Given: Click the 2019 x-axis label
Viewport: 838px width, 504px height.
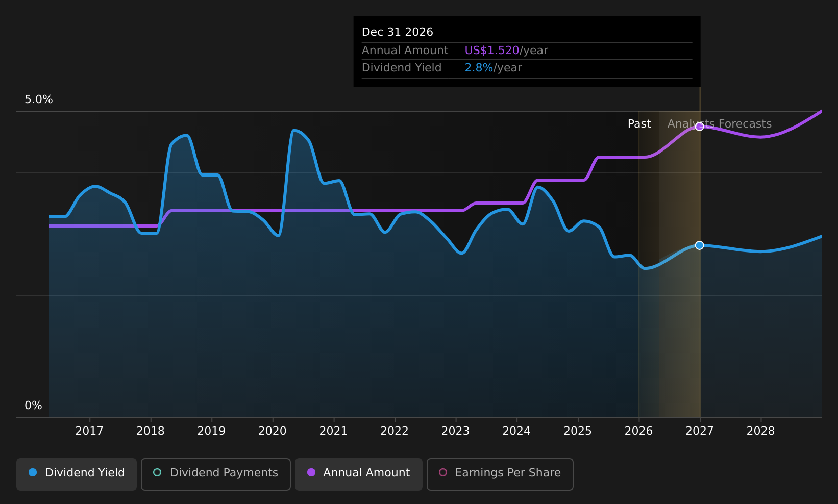Looking at the screenshot, I should coord(211,431).
